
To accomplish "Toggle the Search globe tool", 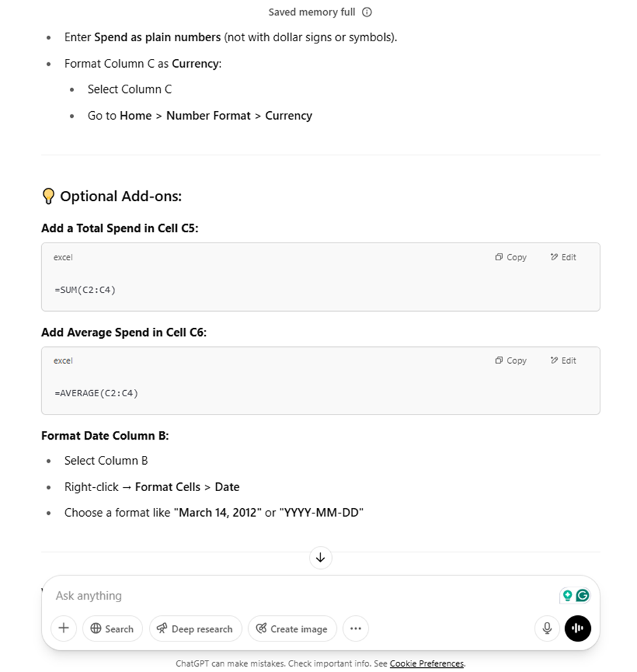I will 112,629.
